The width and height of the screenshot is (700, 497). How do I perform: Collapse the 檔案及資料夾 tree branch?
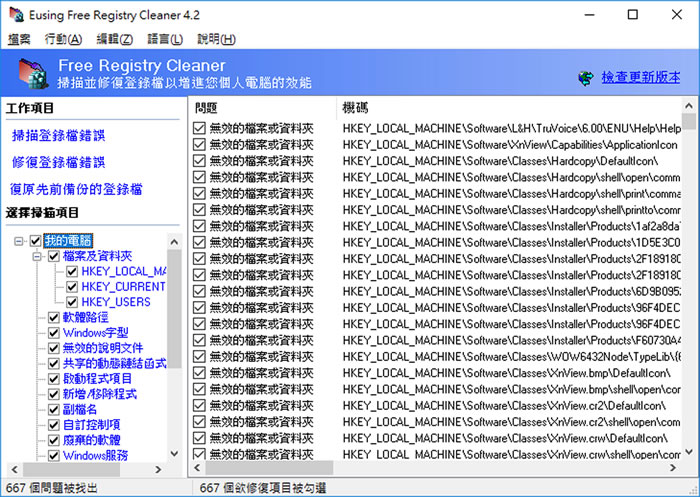37,256
